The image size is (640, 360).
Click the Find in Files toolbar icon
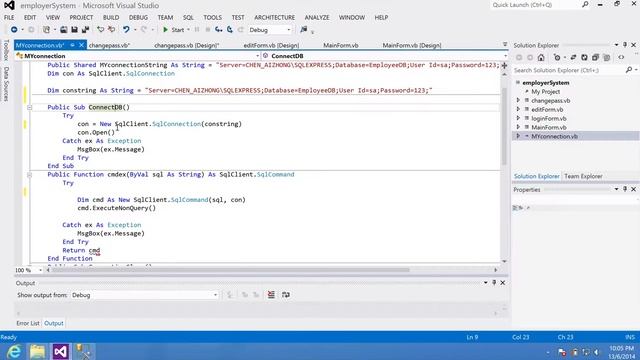point(303,30)
